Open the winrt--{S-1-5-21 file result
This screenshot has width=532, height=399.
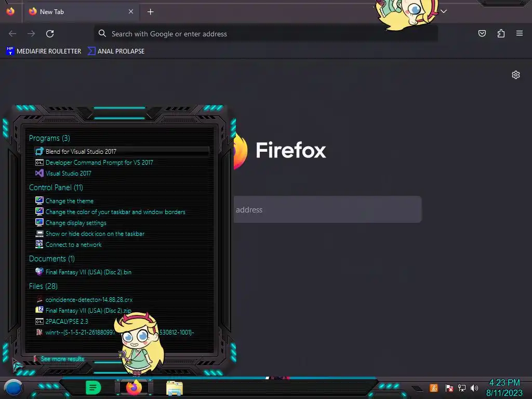coord(115,332)
